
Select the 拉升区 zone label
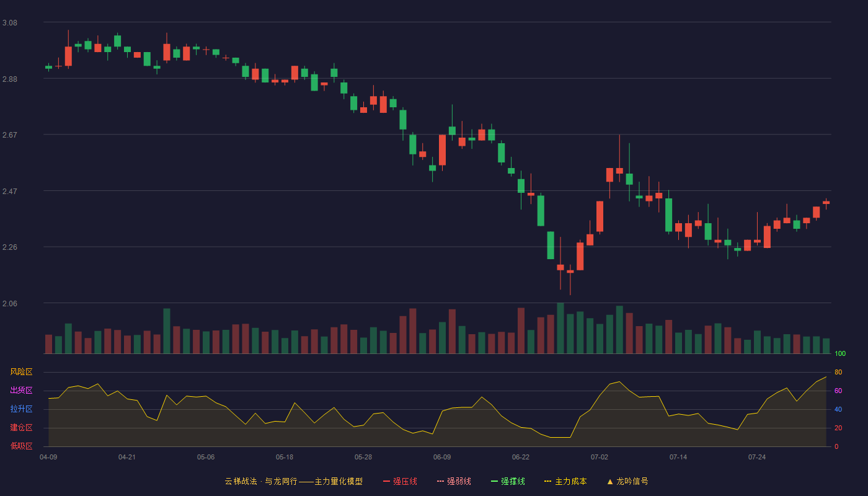pos(22,409)
